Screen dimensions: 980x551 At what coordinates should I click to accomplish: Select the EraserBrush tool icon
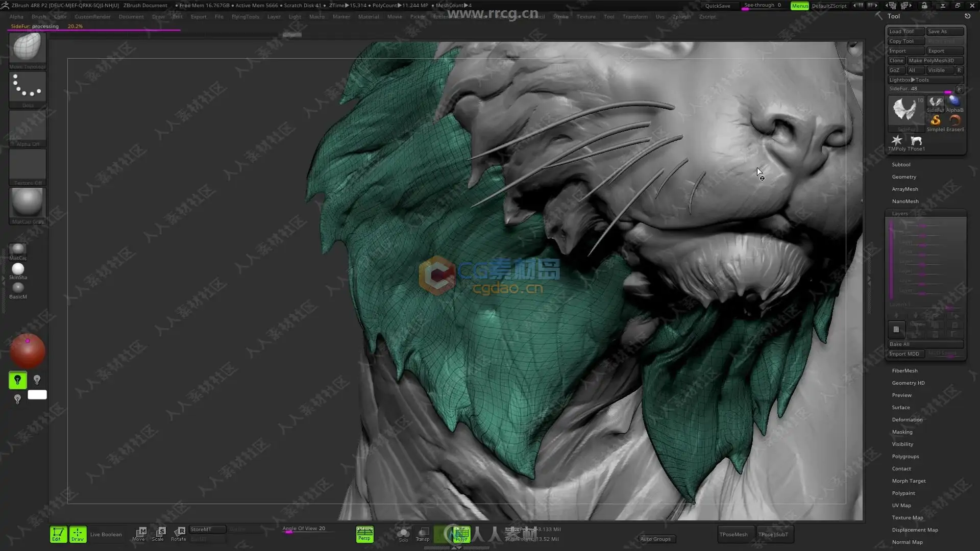point(954,122)
